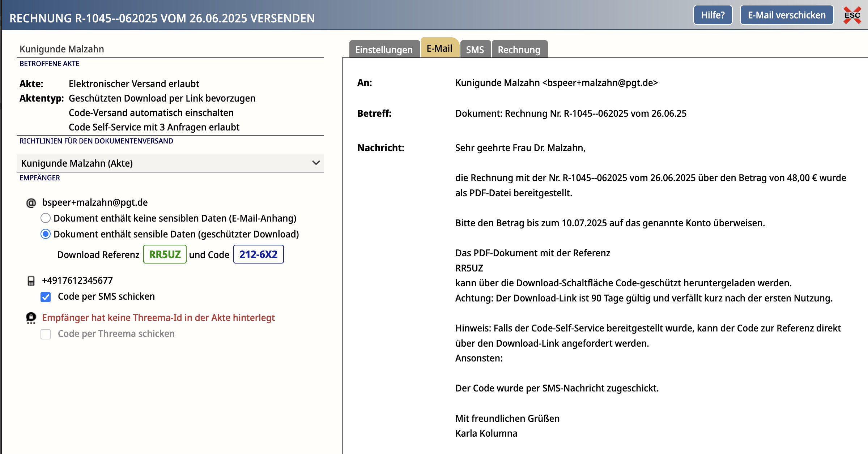Click the 'Kunigunde Malzahn' name heading

(62, 49)
